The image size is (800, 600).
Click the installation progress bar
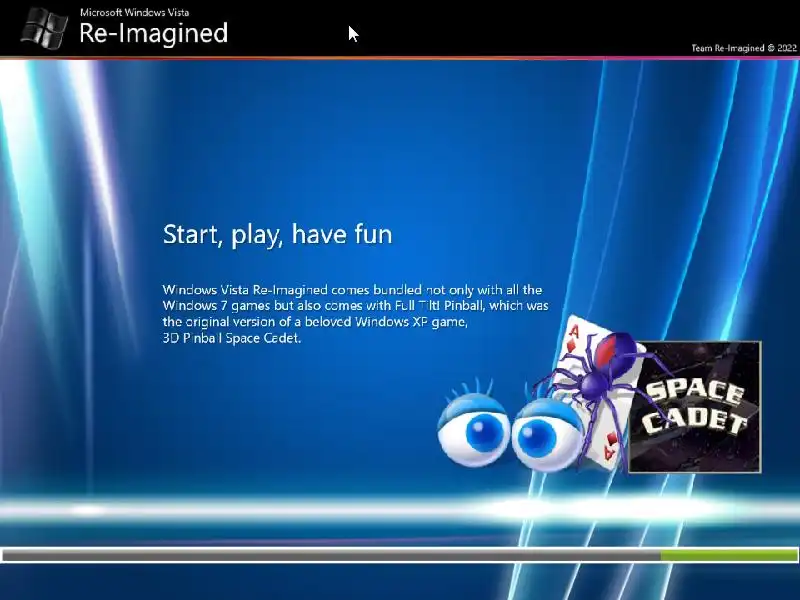tap(400, 555)
